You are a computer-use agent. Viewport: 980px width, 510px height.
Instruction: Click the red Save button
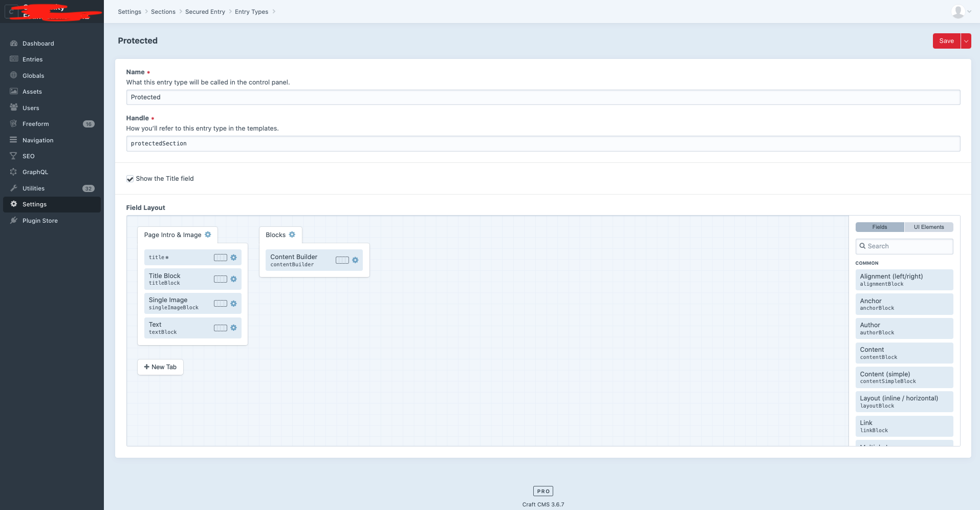click(x=946, y=41)
